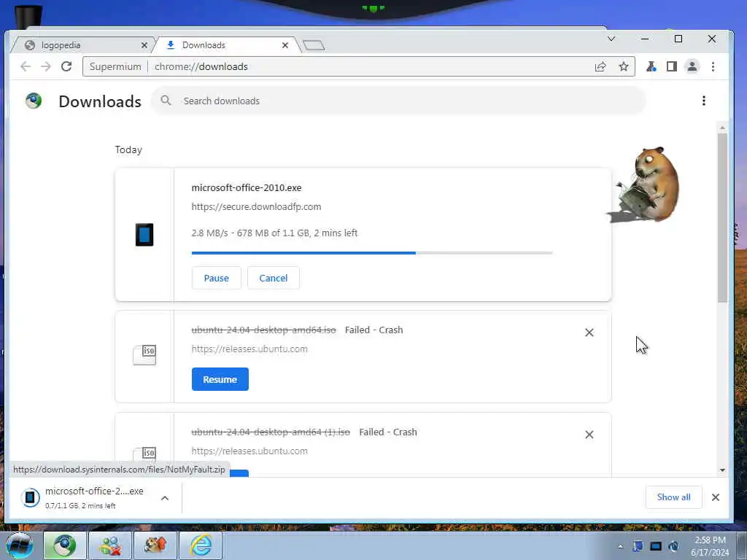Screen dimensions: 747x560
Task: Click the first ubuntu iso file icon
Action: point(144,355)
